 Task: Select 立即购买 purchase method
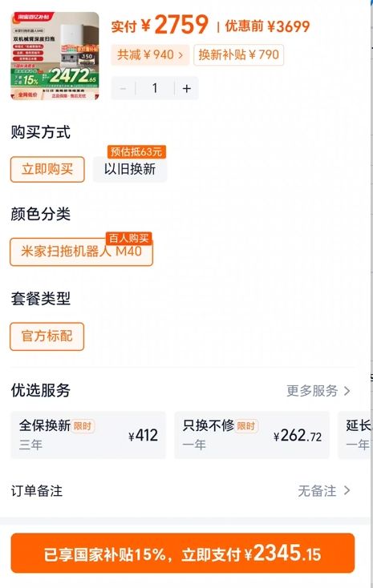coord(47,170)
